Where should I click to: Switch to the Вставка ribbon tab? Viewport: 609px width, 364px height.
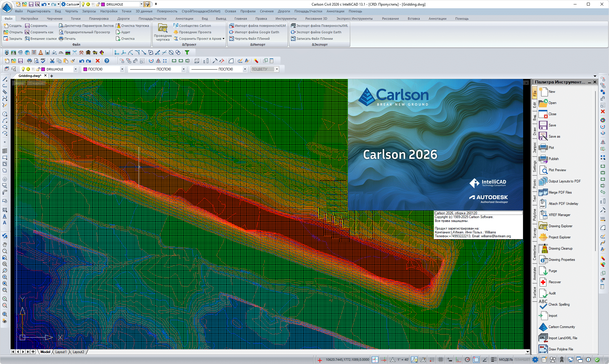pyautogui.click(x=414, y=19)
